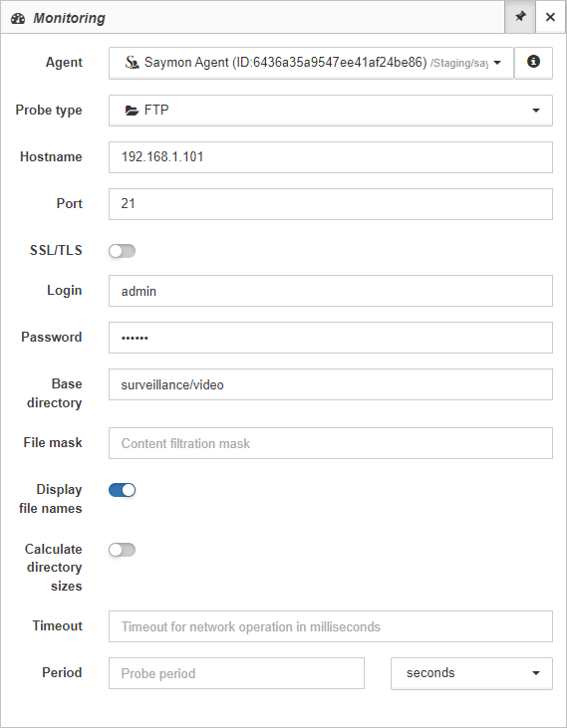Click the Timeout milliseconds field
Viewport: 567px width, 728px height.
(x=331, y=626)
